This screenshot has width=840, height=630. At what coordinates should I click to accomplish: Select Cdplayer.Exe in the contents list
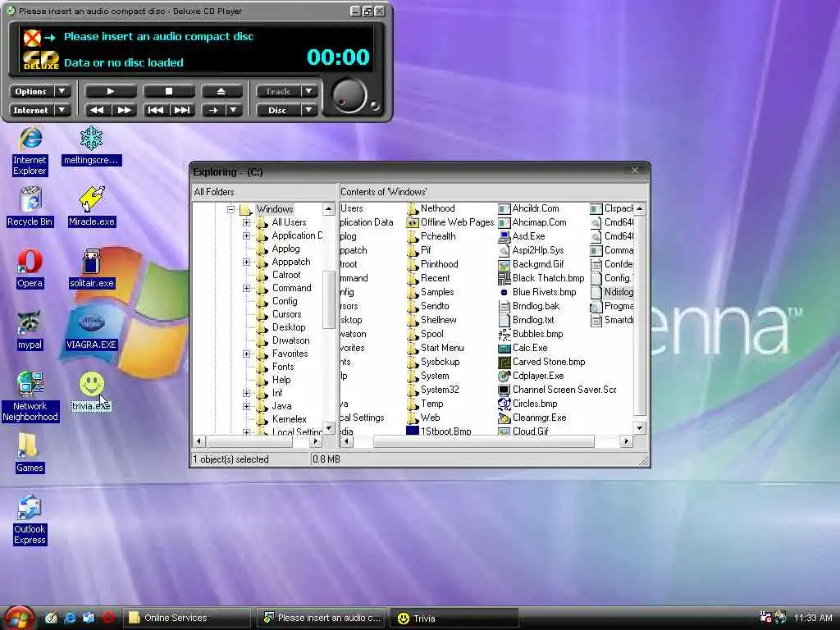(532, 376)
